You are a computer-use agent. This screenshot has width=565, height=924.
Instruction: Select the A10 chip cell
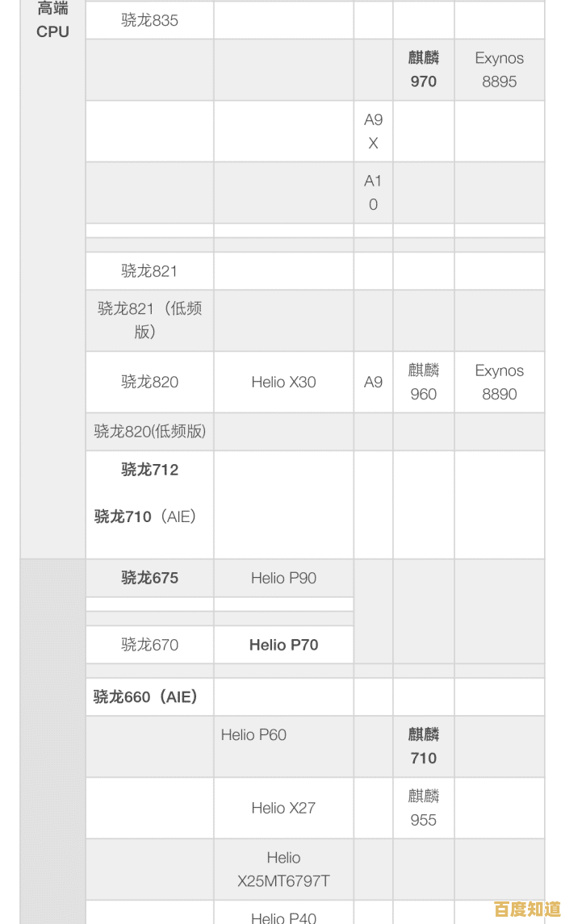(x=373, y=192)
